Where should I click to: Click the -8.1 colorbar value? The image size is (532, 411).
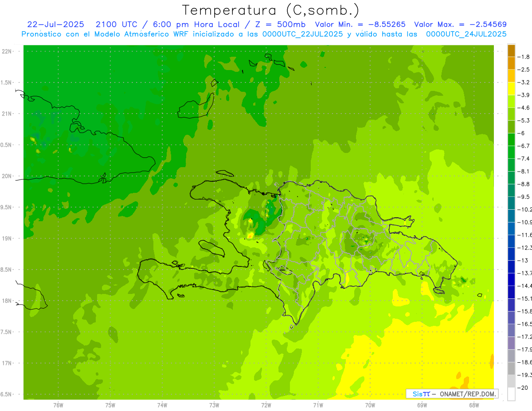524,171
